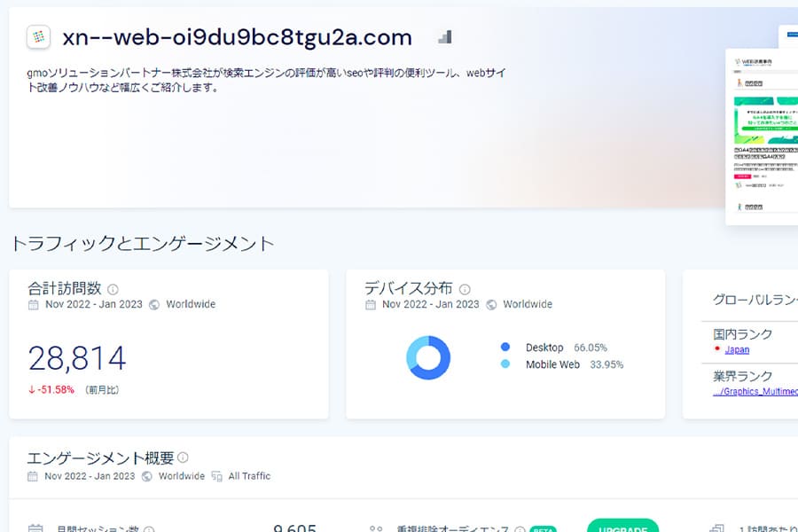Screen dimensions: 798x532
Task: Open info icon next to エンゲージメント概要
Action: 183,458
